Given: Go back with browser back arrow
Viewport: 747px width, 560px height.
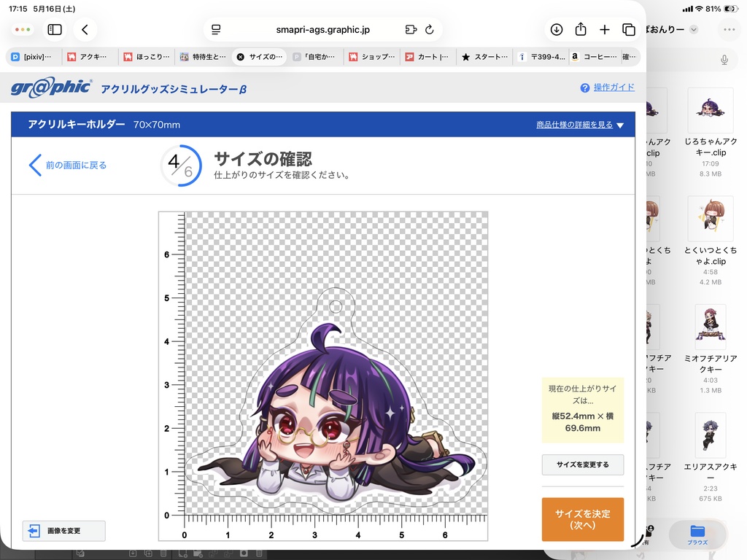Looking at the screenshot, I should (85, 29).
